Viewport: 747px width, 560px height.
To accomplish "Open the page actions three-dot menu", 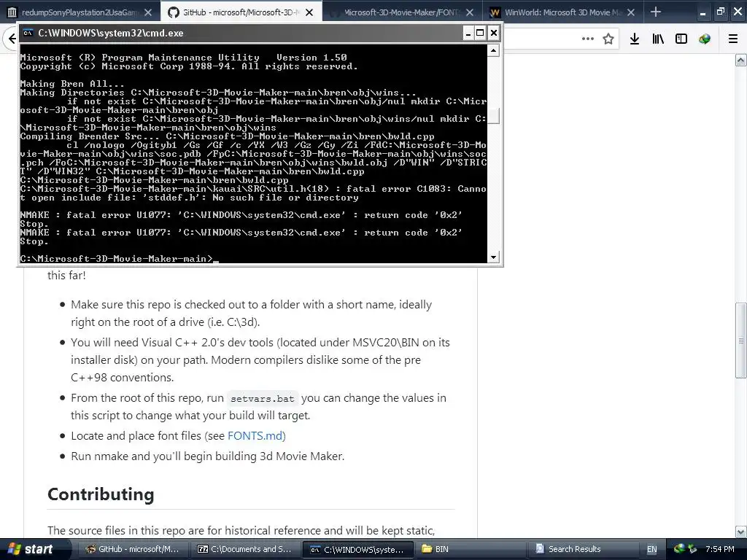I will pyautogui.click(x=588, y=39).
